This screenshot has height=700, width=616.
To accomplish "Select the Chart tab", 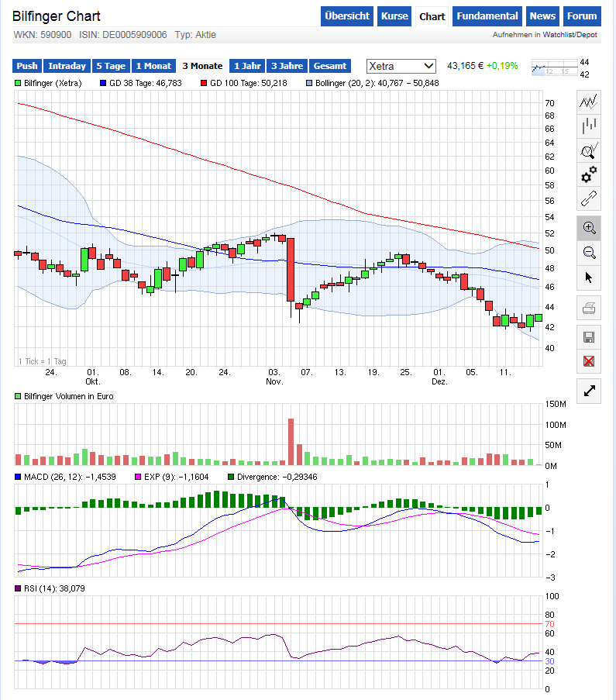I will pyautogui.click(x=432, y=16).
